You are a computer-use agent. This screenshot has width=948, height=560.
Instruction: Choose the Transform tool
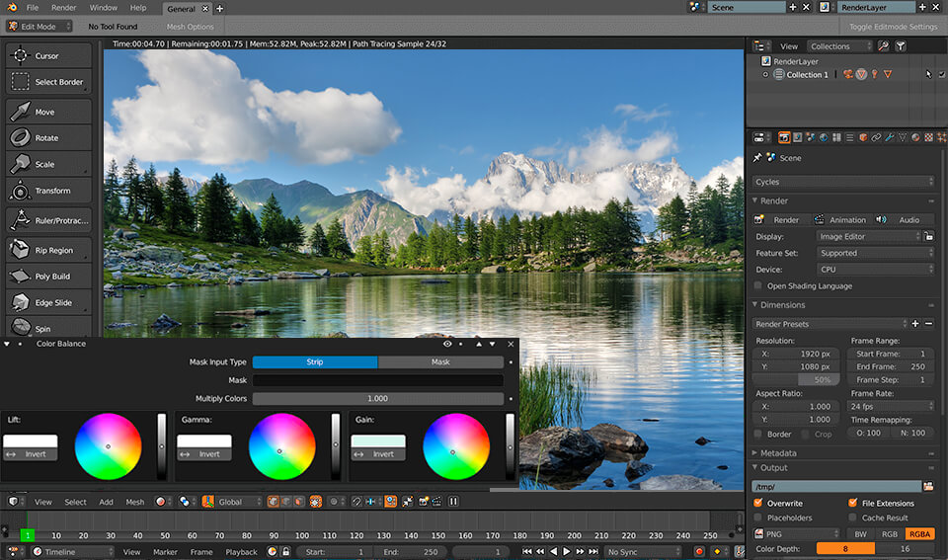[x=48, y=191]
